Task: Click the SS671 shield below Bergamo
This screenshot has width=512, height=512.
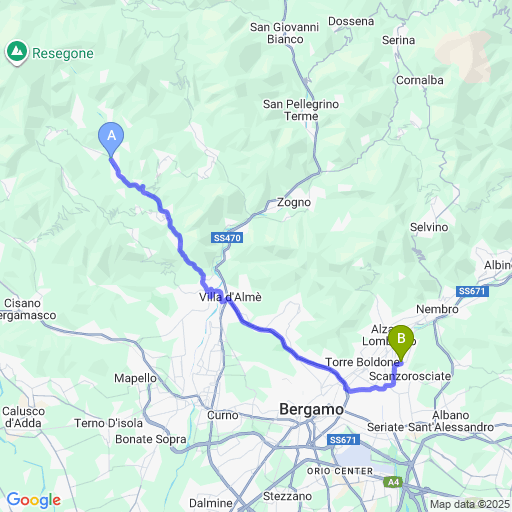Action: [343, 440]
